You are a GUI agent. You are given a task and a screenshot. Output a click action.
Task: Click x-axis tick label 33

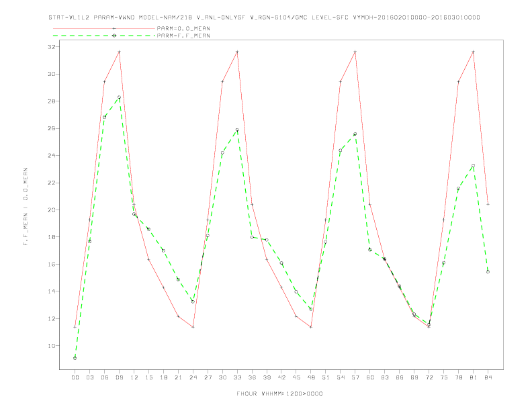pos(237,377)
